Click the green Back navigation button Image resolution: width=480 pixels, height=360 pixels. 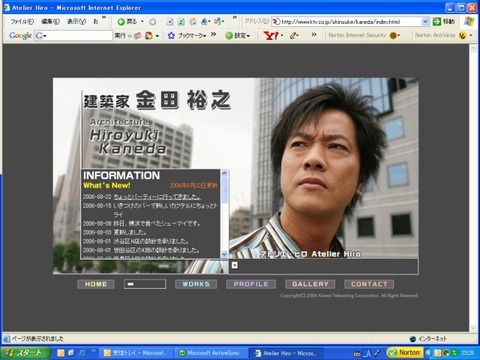coord(127,22)
